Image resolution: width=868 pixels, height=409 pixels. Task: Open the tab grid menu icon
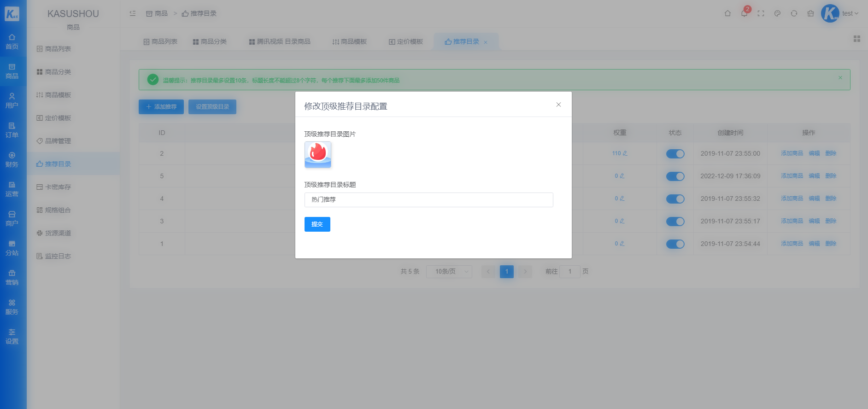(x=857, y=39)
